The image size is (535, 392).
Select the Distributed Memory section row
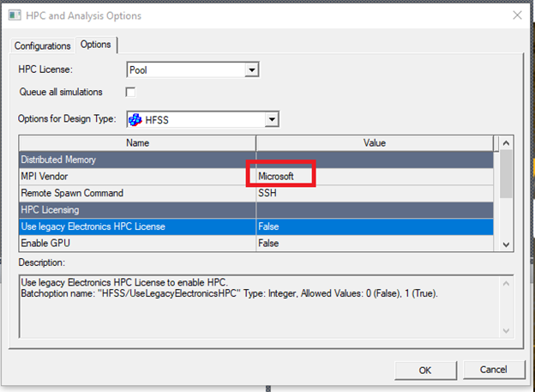(x=256, y=160)
